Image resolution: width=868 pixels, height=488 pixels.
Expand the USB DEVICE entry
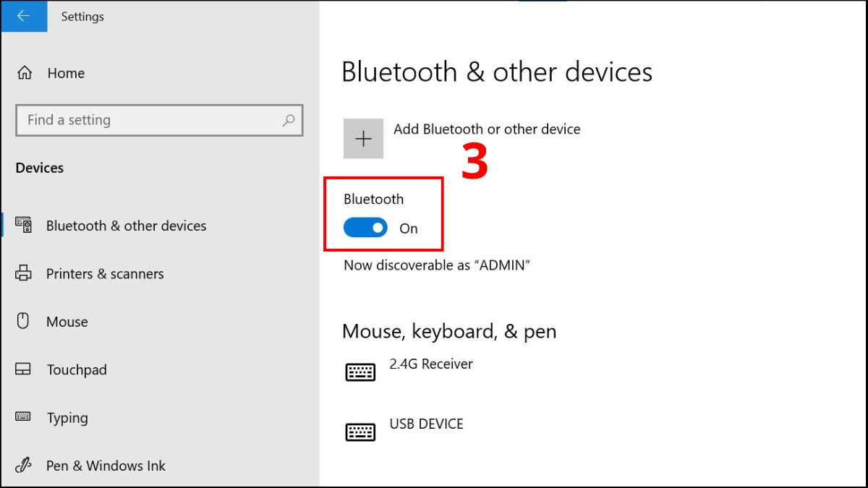(427, 424)
